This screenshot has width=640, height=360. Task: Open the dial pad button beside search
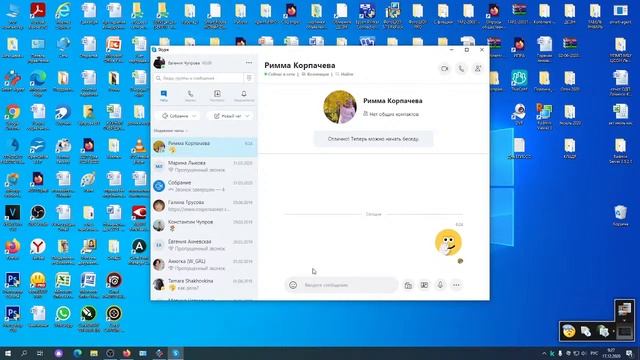tap(249, 78)
